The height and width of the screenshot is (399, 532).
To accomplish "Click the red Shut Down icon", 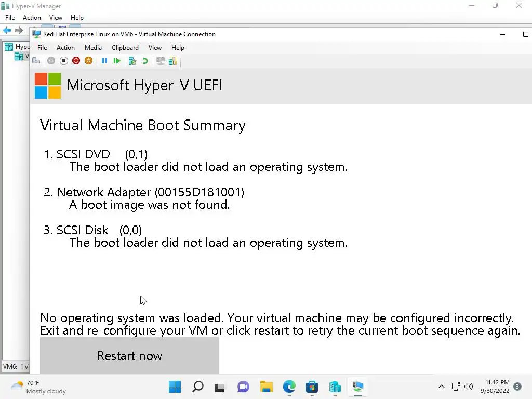I will (76, 61).
